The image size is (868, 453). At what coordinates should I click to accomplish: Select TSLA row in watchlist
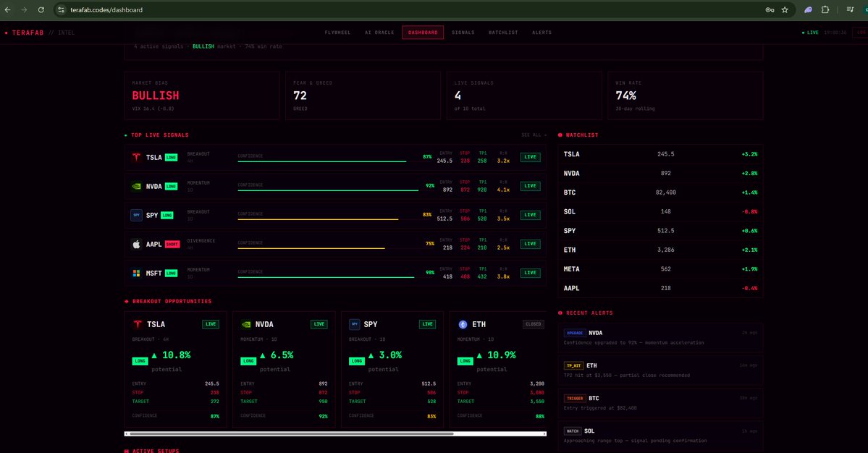660,154
